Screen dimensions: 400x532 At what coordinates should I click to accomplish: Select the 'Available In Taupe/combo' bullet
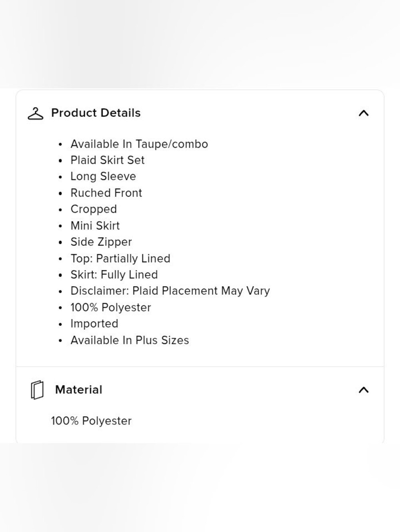click(139, 144)
